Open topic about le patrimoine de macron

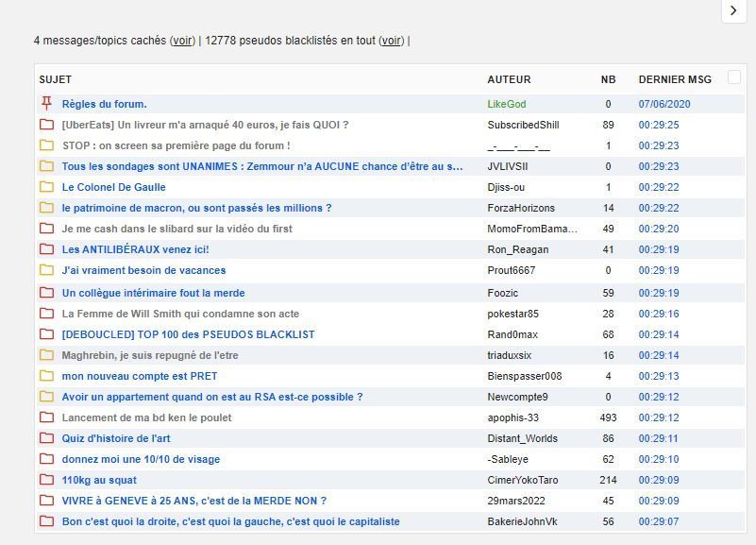196,208
